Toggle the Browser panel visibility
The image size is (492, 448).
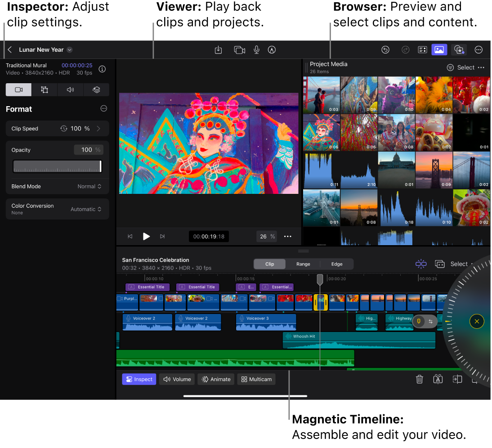click(439, 50)
